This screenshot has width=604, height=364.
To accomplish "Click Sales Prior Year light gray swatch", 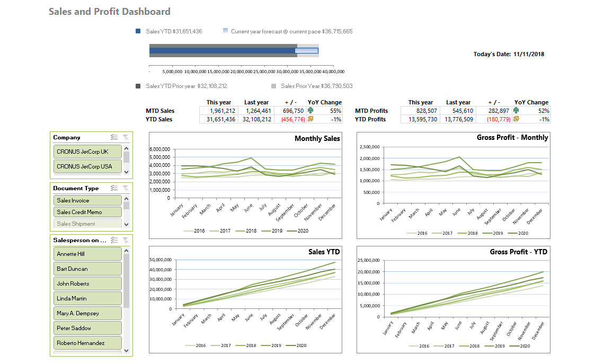I will 273,86.
